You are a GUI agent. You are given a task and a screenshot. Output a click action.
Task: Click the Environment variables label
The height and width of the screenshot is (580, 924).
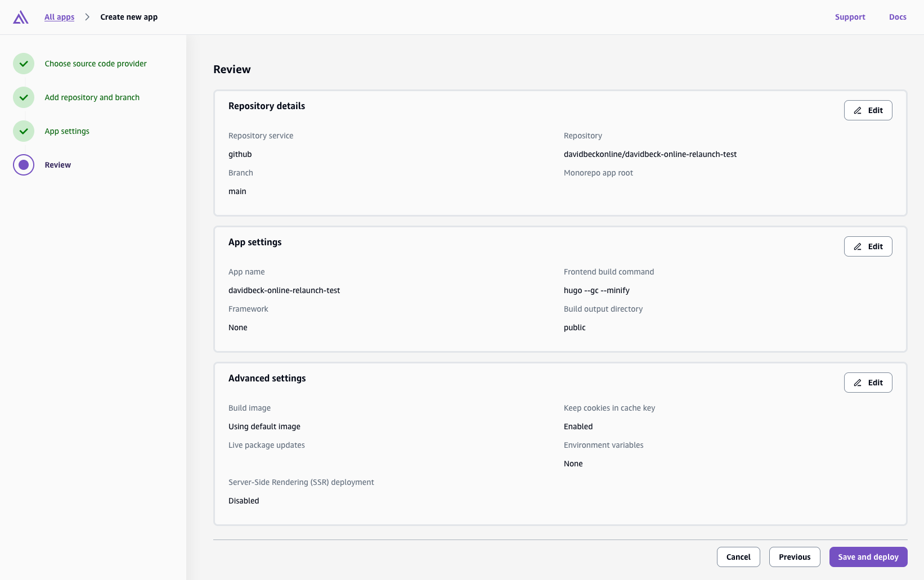click(604, 445)
